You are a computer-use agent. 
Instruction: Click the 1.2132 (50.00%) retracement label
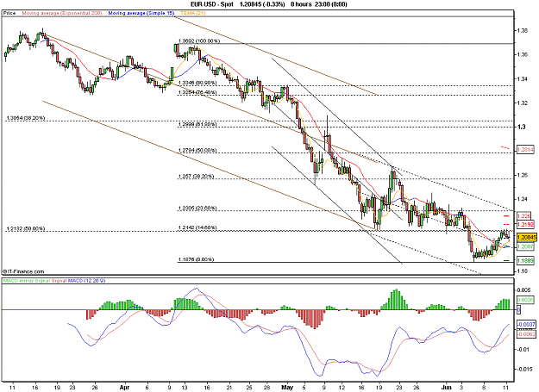tap(25, 228)
